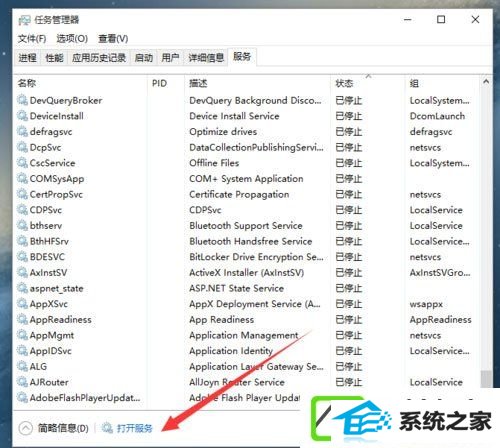Select the BDESVC service icon
The width and height of the screenshot is (500, 448).
point(22,257)
